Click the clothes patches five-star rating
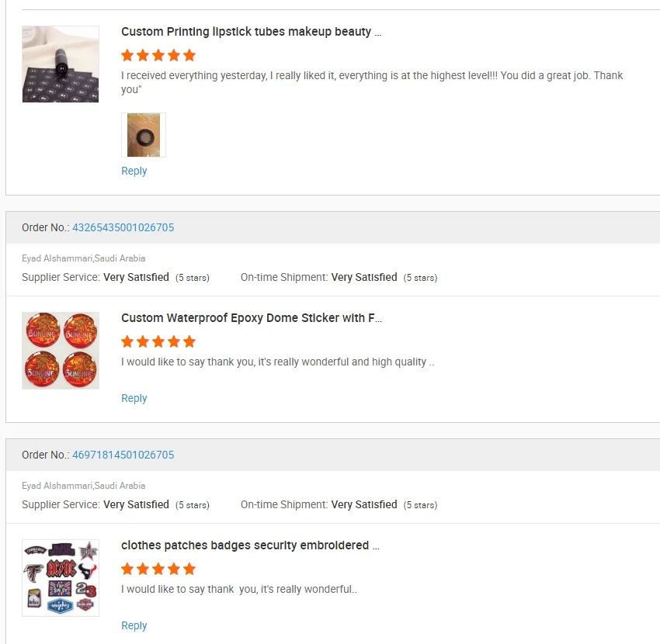Viewport: 660px width, 644px height. 158,569
